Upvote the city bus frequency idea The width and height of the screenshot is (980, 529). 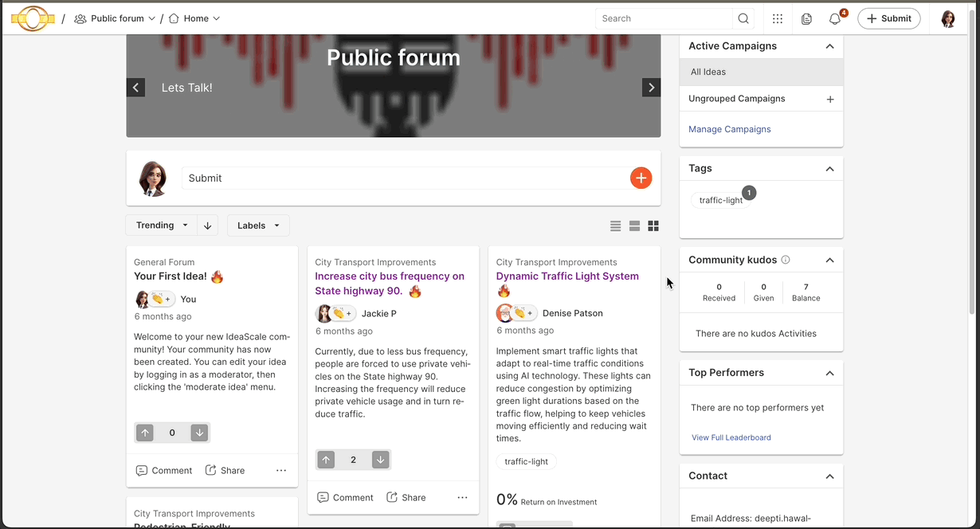click(x=326, y=460)
